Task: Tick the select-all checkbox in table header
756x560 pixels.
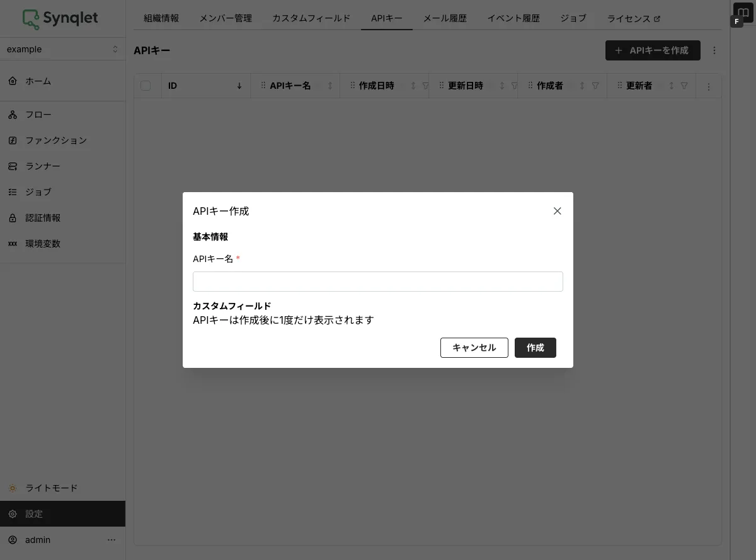Action: coord(146,86)
